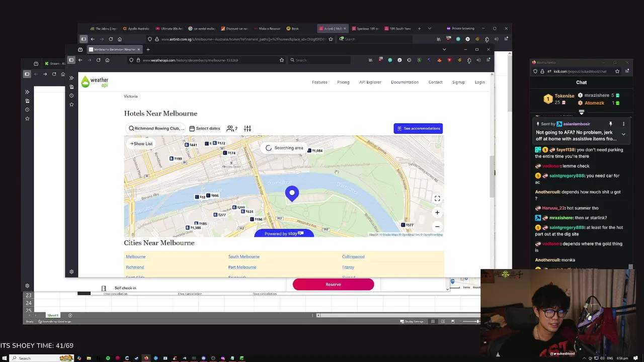Viewport: 644px width, 362px height.
Task: Open pinned message options menu in chat
Action: click(x=623, y=124)
